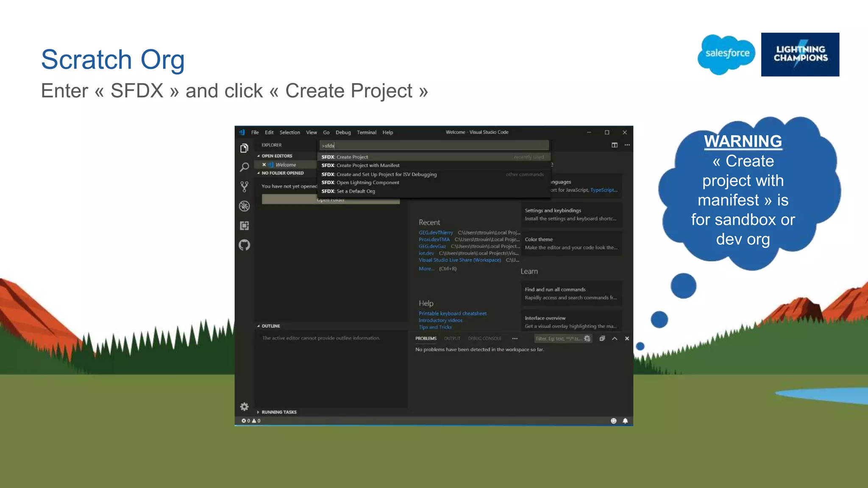Image resolution: width=868 pixels, height=488 pixels.
Task: Open the Debug bug icon in activity bar
Action: 244,206
